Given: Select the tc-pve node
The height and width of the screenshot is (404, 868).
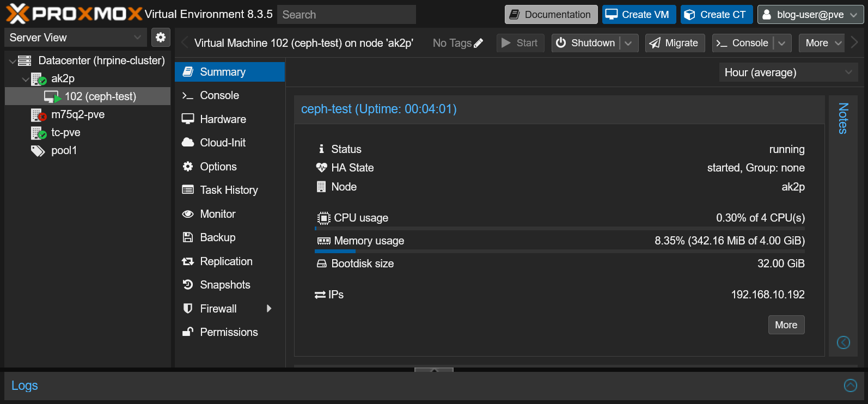Looking at the screenshot, I should [x=88, y=133].
